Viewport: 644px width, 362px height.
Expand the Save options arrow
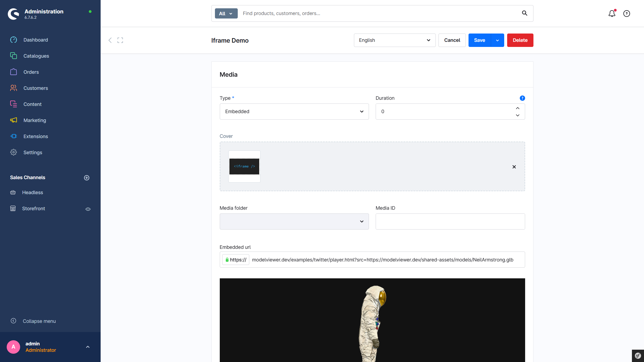(x=497, y=40)
